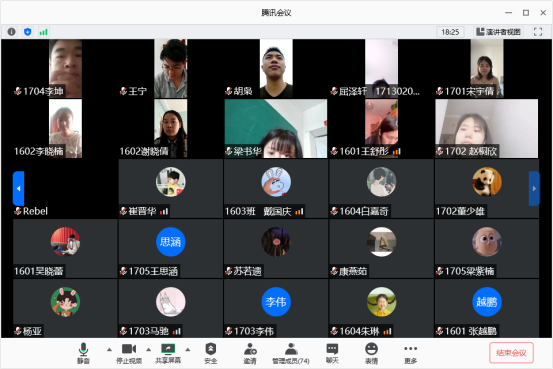Open the emoji reactions icon
The image size is (553, 369).
pyautogui.click(x=371, y=349)
